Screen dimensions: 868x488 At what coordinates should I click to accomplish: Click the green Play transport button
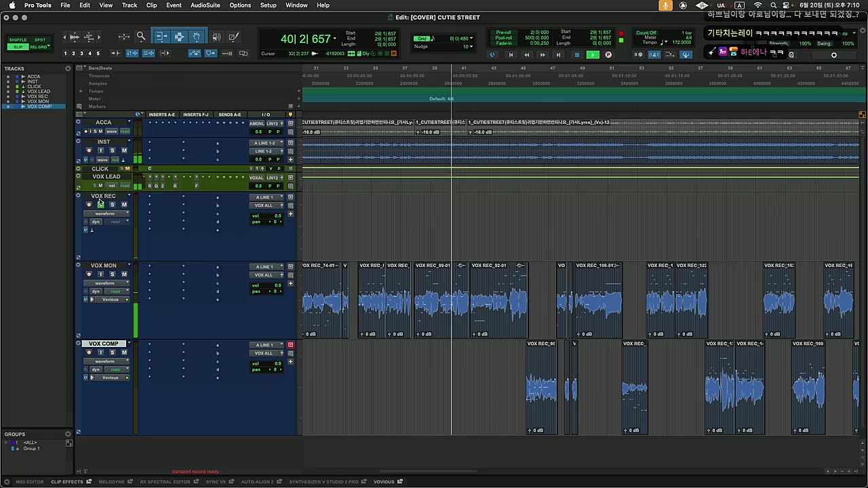593,55
